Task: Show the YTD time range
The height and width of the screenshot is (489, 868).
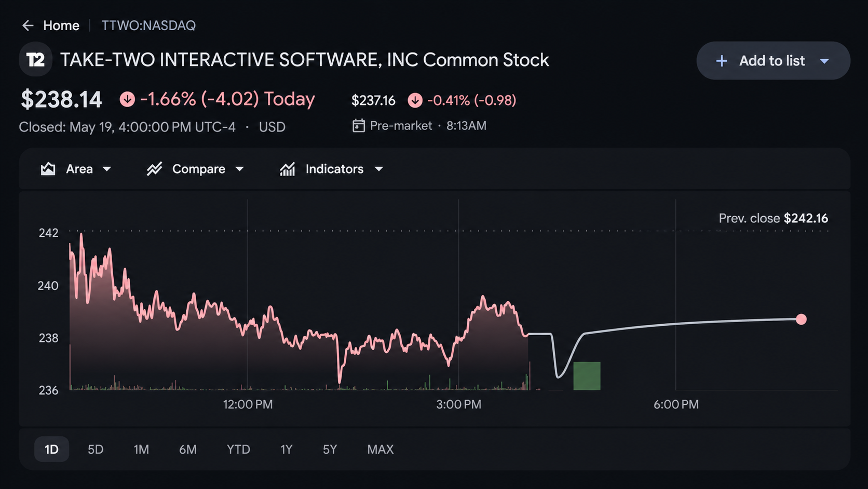Action: (x=238, y=450)
